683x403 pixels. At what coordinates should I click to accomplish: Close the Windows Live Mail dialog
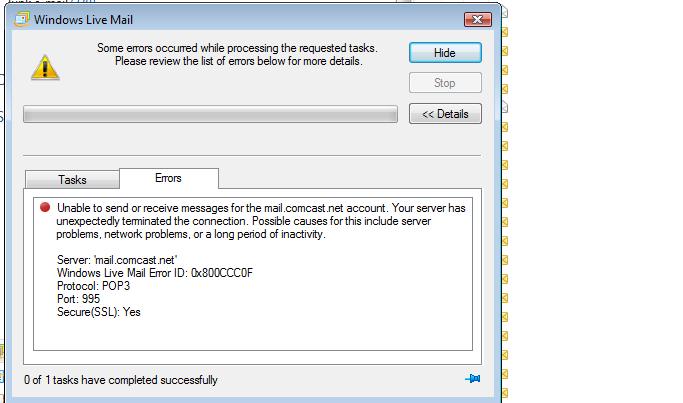click(477, 20)
